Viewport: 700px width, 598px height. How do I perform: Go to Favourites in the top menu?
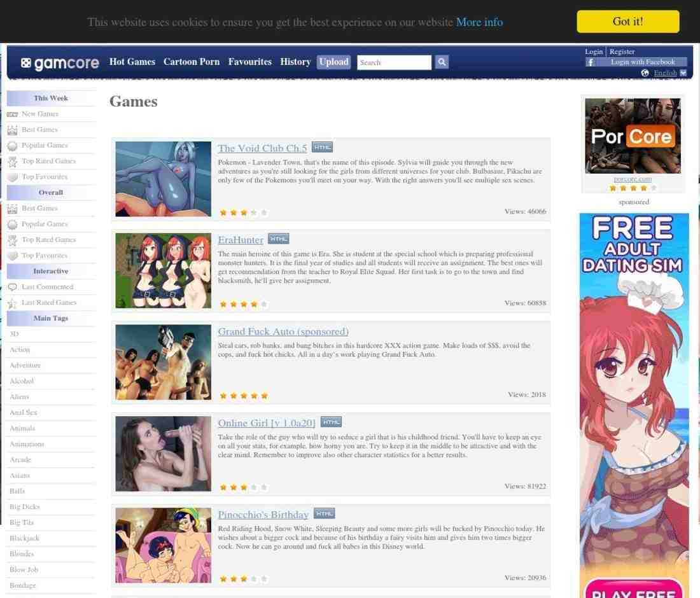pyautogui.click(x=250, y=62)
